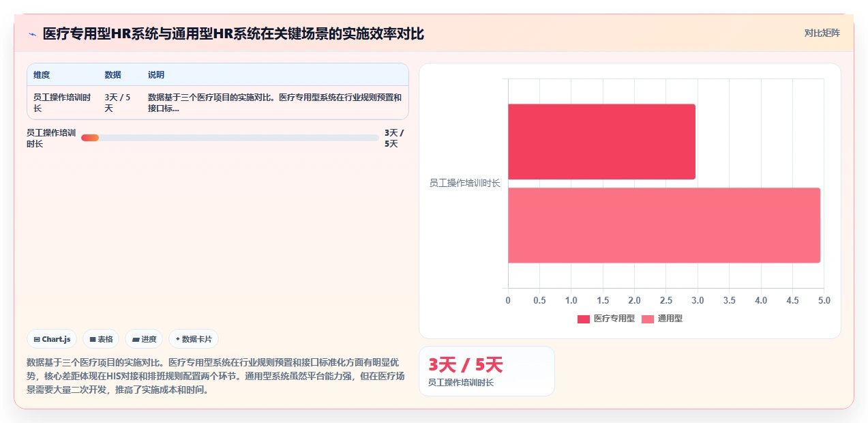Click the chart y-axis label 员工操作培训时长

pyautogui.click(x=464, y=184)
